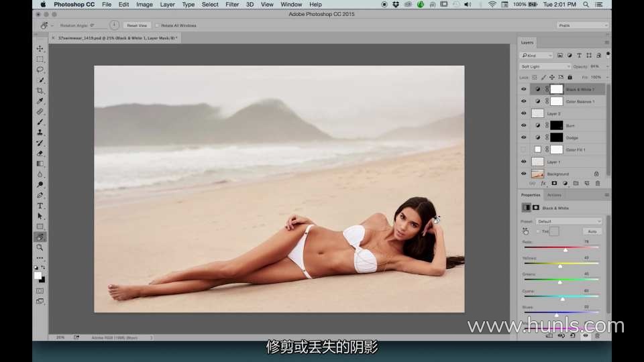Click the Reset View button

pos(137,25)
